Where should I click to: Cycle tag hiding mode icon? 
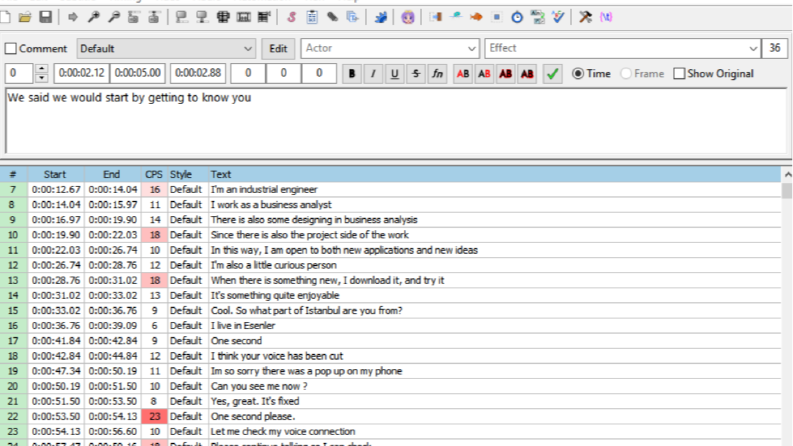[606, 17]
